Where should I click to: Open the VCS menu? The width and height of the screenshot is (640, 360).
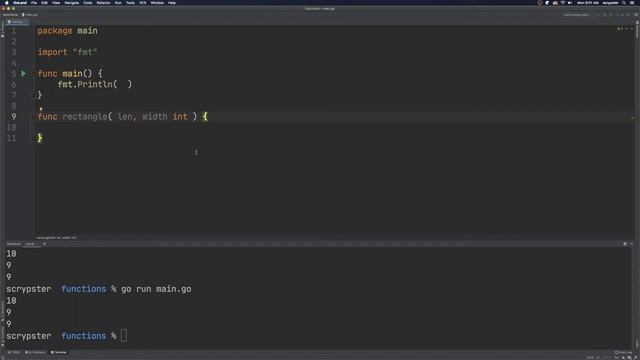click(x=142, y=3)
